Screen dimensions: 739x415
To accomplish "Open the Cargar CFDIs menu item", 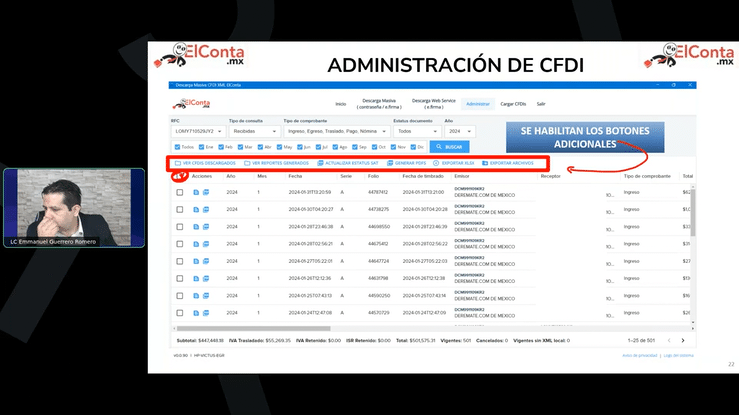I will pyautogui.click(x=513, y=104).
